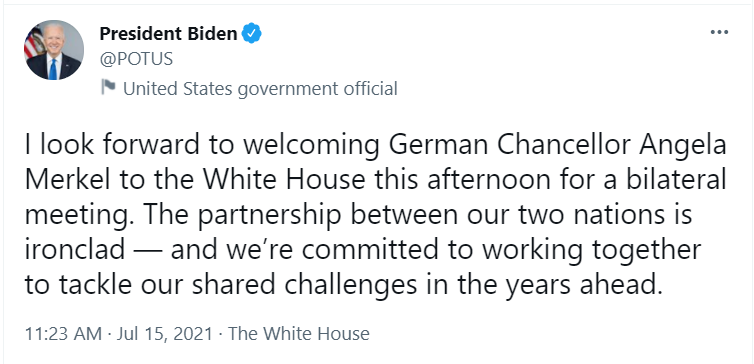The width and height of the screenshot is (754, 364).
Task: Click the President Biden display name
Action: point(168,34)
